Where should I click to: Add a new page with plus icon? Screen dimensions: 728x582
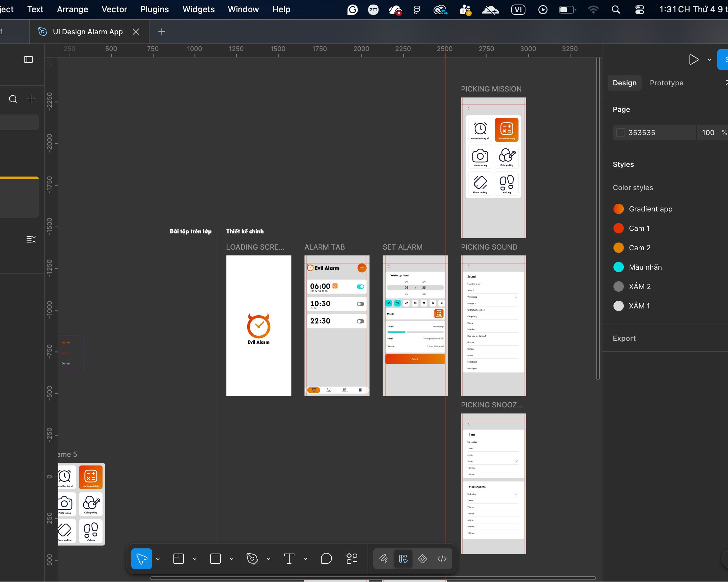tap(31, 99)
